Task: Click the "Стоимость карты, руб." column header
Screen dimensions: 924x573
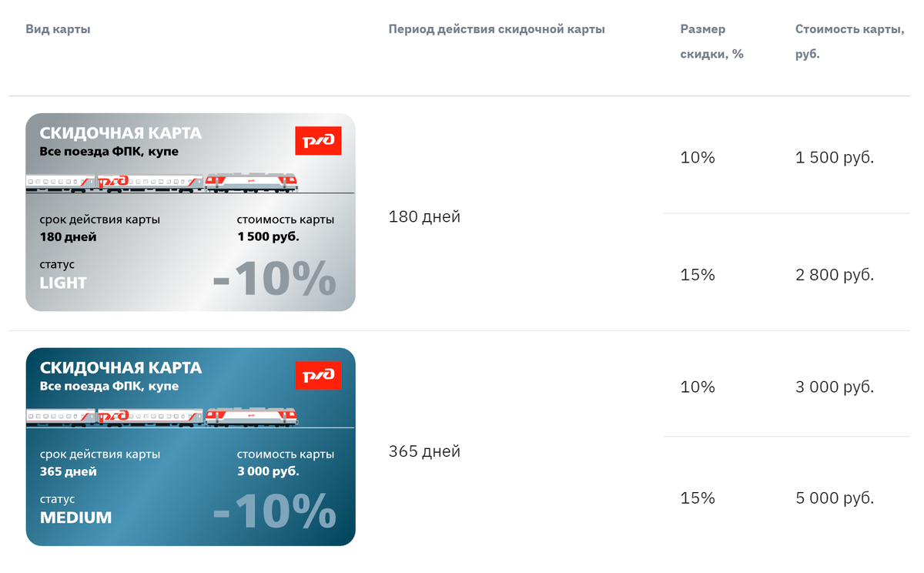Action: 850,42
